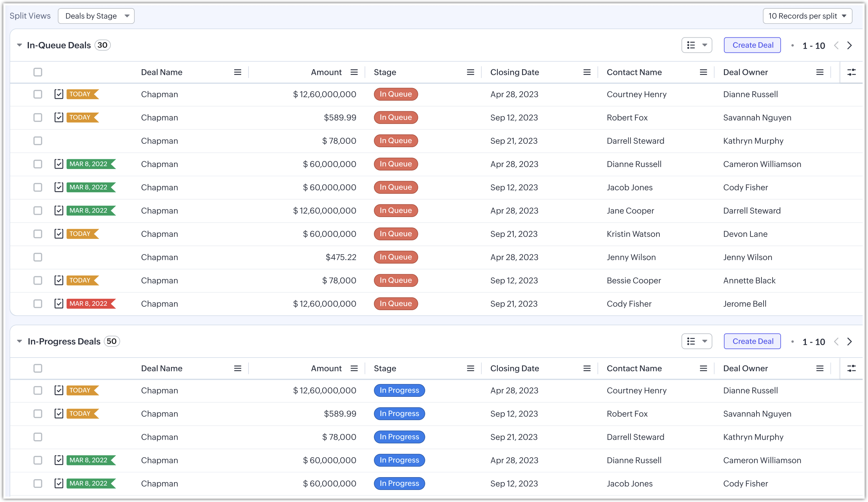Click Create Deal in In-Progress Deals section
This screenshot has height=502, width=868.
(752, 341)
